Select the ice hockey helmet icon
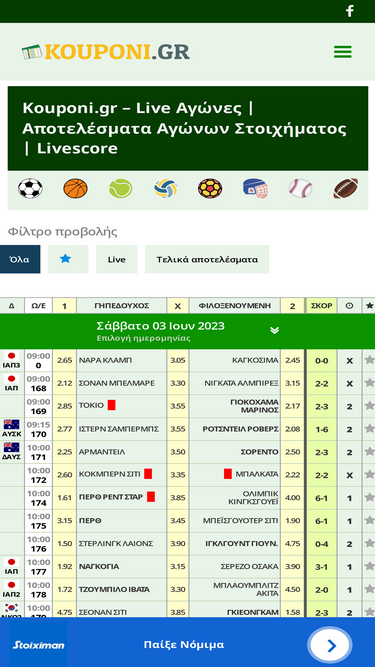This screenshot has width=375, height=667. click(x=255, y=188)
